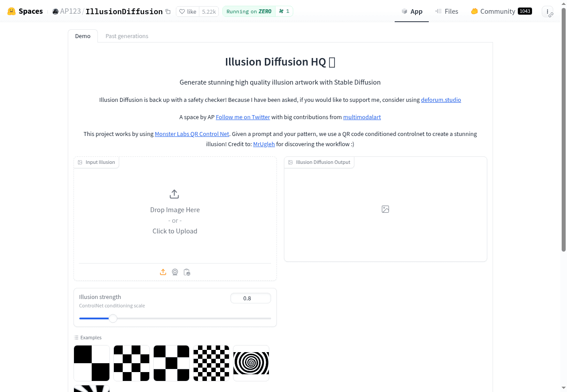Click the Examples list icon
567x392 pixels.
[76, 337]
